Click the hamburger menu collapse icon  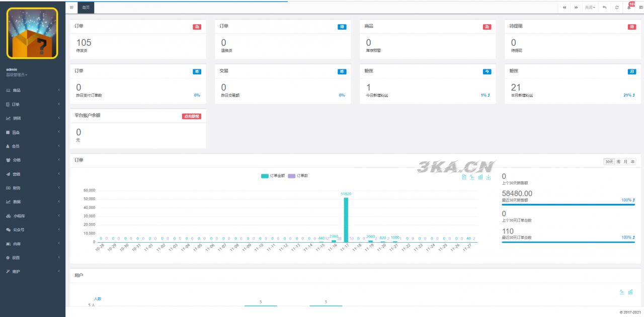tap(71, 8)
